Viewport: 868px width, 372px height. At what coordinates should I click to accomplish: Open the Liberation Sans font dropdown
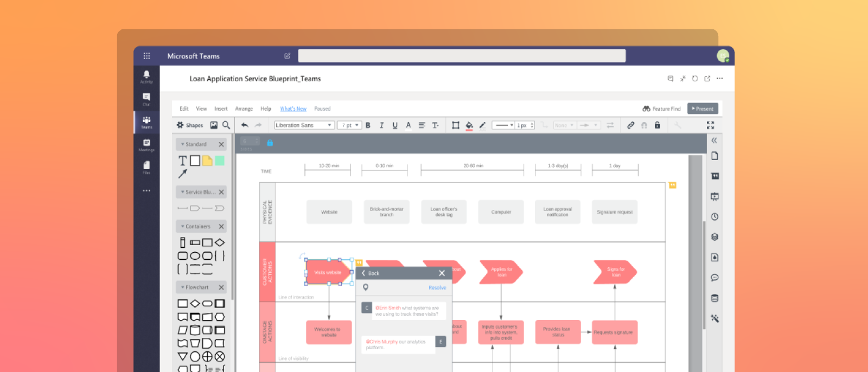pyautogui.click(x=304, y=125)
